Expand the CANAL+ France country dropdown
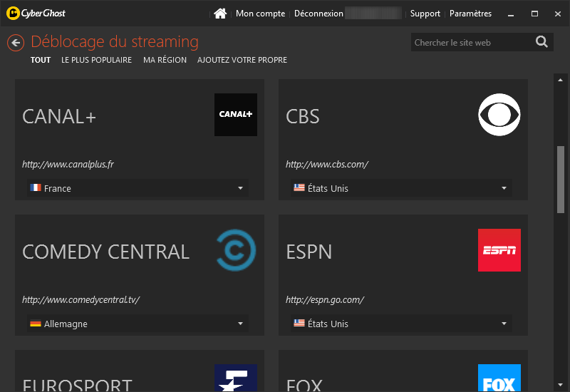The height and width of the screenshot is (392, 570). coord(138,188)
